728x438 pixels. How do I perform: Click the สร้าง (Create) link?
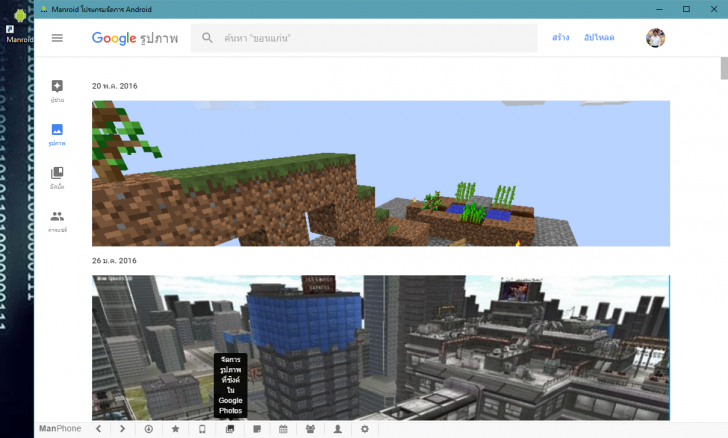point(560,38)
